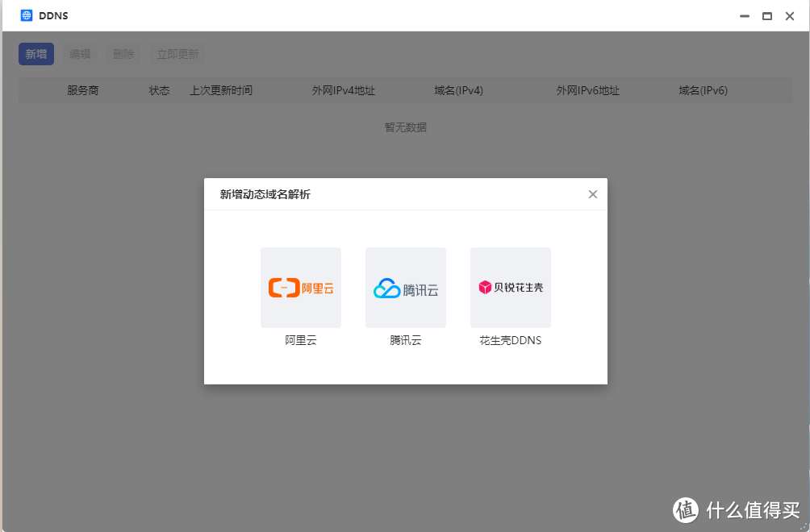
Task: Choose the 贝锐花生壳 provider icon
Action: coord(510,287)
